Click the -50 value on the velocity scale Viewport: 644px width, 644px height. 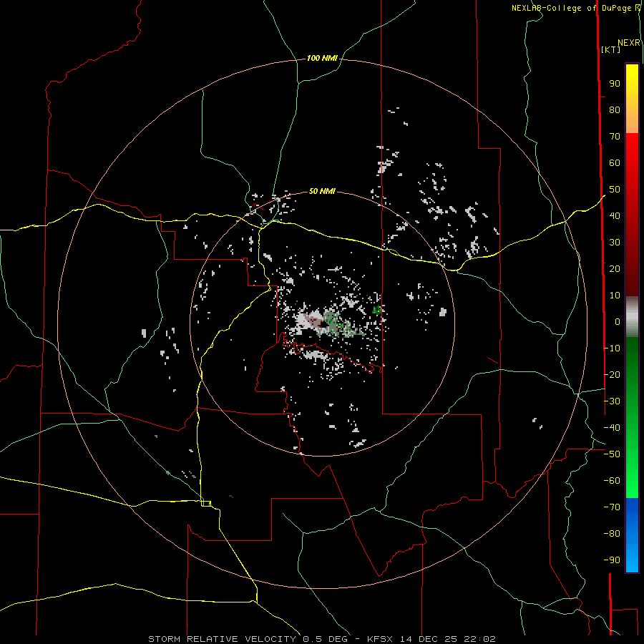point(612,454)
